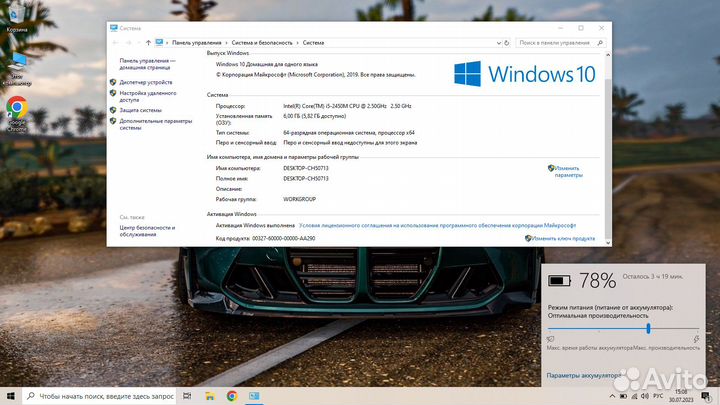Click the shield icon beside 'Защита системы'
This screenshot has height=405, width=720.
[113, 110]
